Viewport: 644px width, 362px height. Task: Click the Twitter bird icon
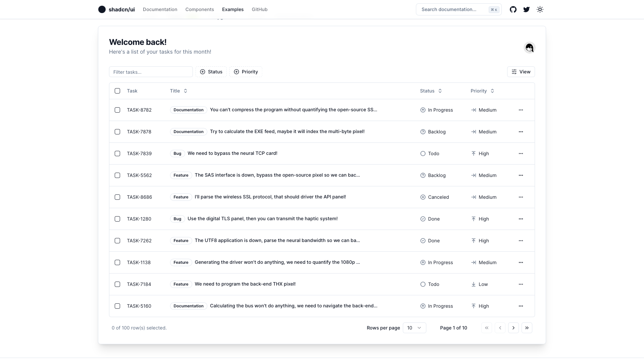click(x=527, y=9)
